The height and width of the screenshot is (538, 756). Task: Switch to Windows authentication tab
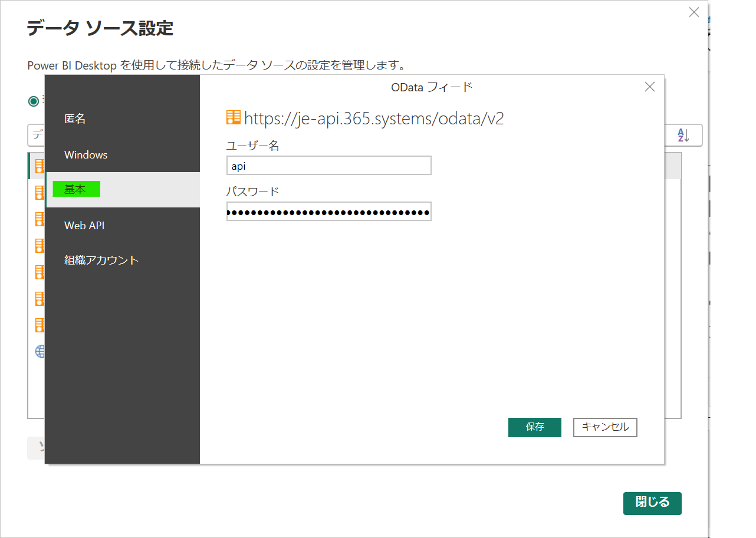122,154
